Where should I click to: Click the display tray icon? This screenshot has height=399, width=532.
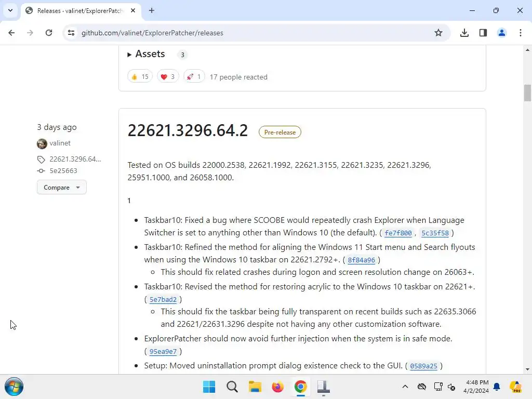click(x=438, y=387)
